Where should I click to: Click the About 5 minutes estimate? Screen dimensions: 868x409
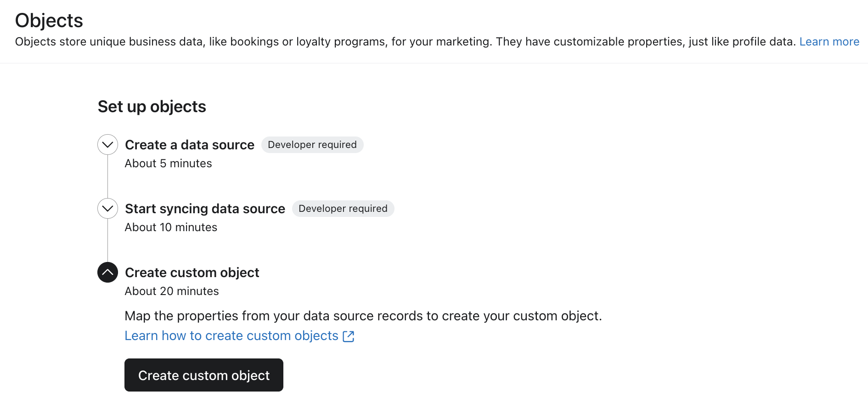(168, 164)
